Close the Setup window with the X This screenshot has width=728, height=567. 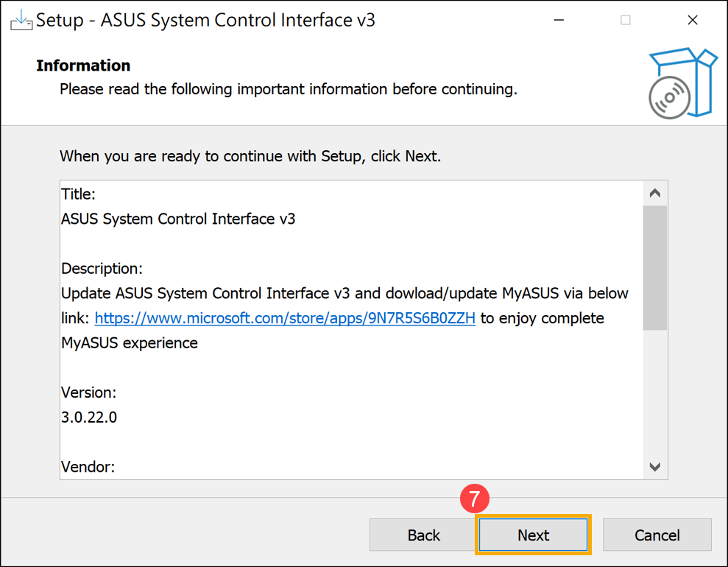click(x=692, y=20)
